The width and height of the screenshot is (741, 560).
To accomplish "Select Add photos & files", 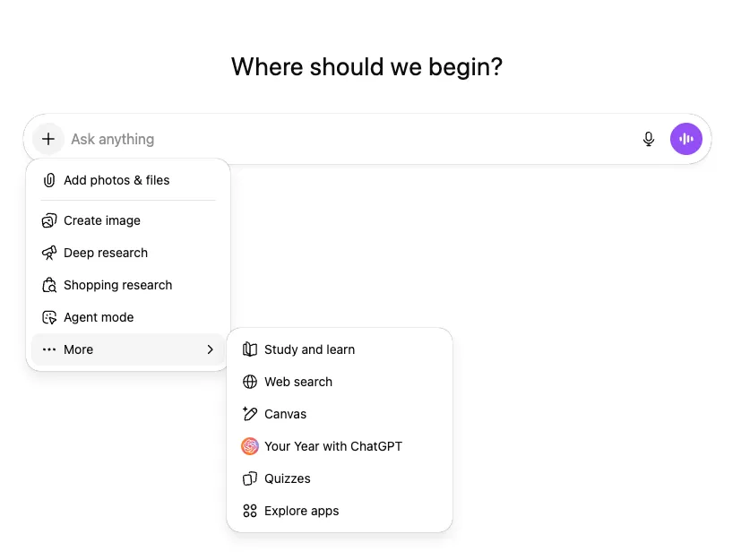I will click(x=116, y=180).
